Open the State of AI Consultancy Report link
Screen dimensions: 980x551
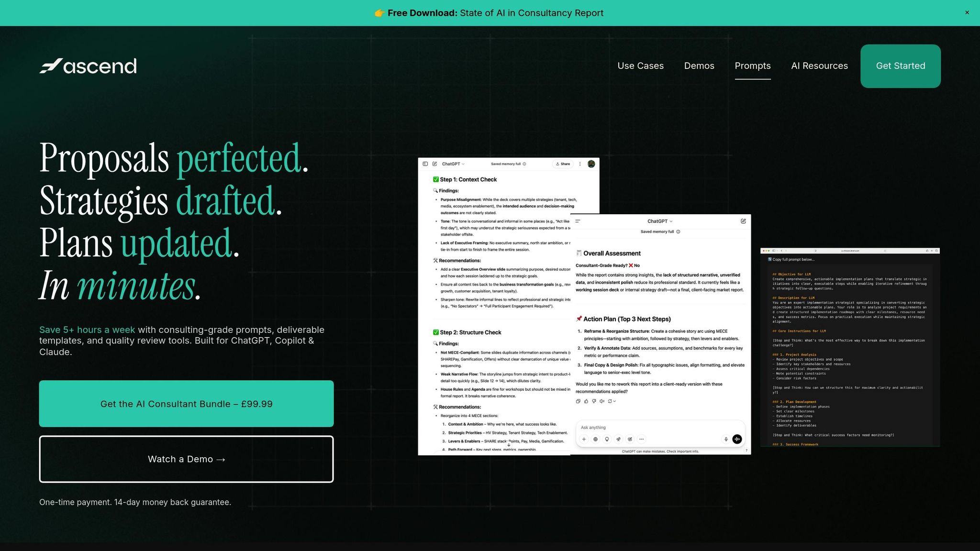click(489, 13)
